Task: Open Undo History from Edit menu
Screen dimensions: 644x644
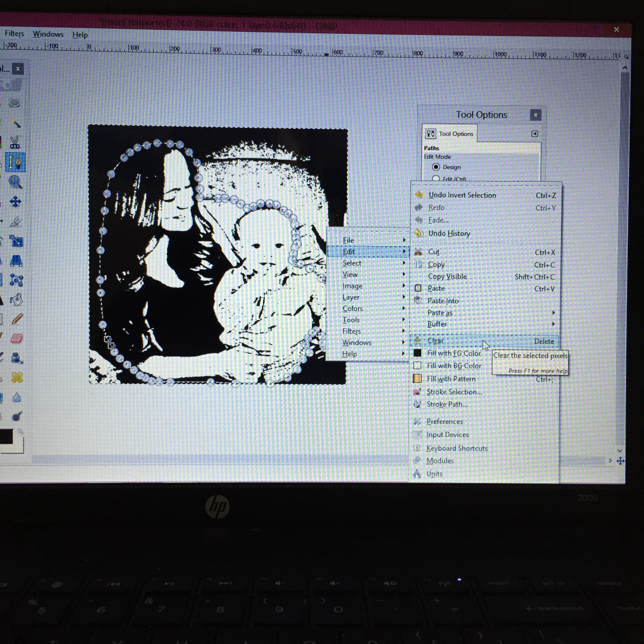Action: coord(486,233)
